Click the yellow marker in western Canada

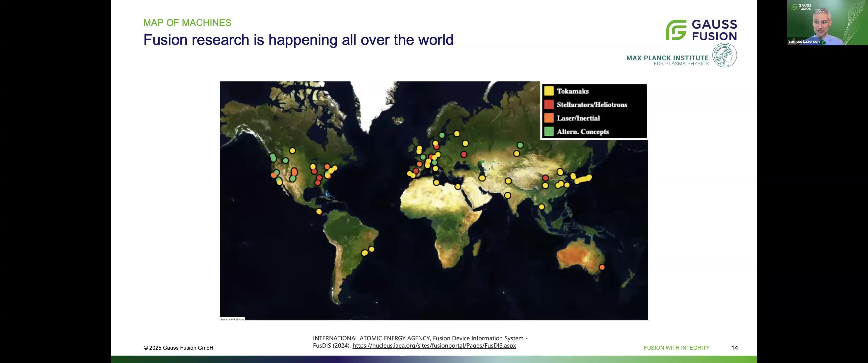292,150
